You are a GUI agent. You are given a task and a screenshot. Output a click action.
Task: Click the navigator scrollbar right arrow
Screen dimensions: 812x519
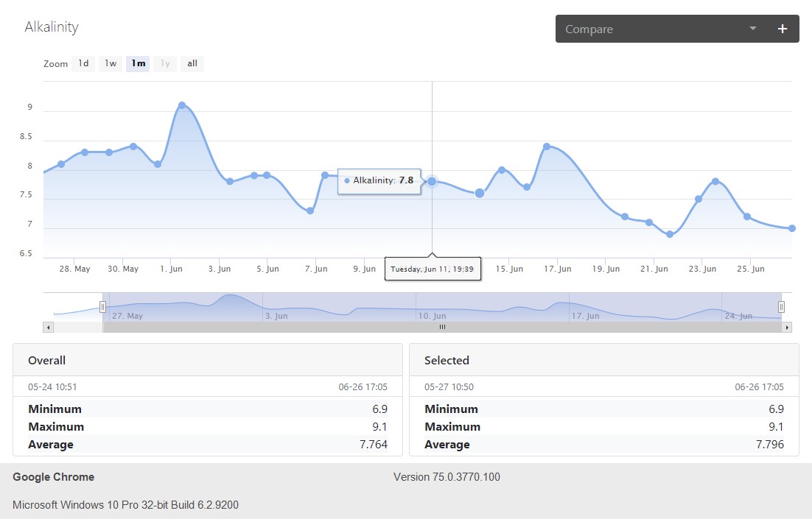tap(787, 327)
